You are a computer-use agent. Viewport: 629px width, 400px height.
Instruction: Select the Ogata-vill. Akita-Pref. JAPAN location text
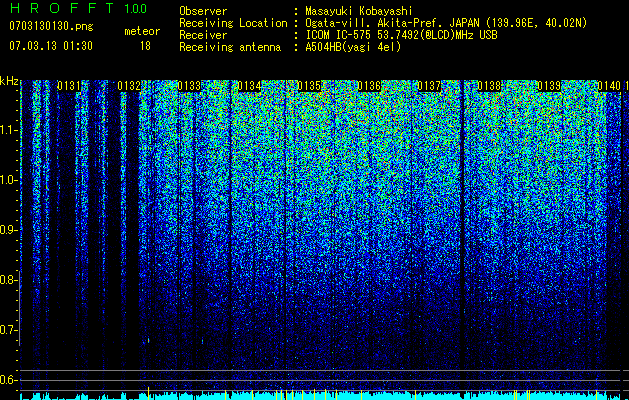[446, 23]
